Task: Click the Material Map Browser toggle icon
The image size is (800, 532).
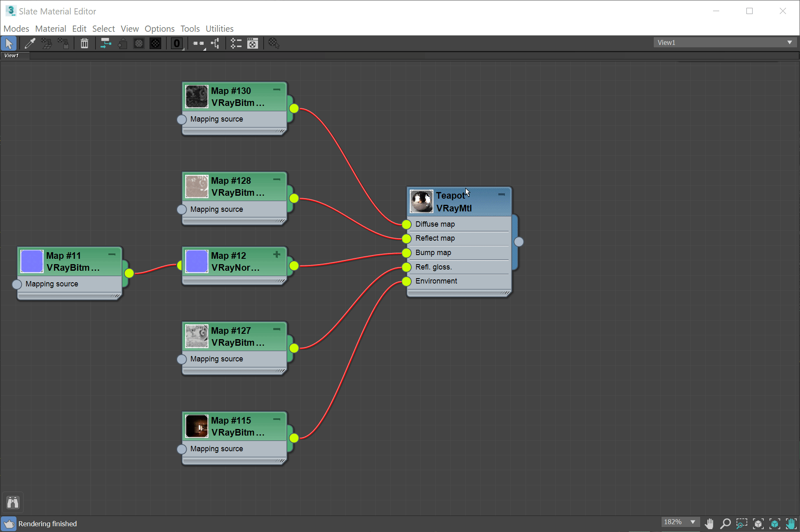Action: coord(236,43)
